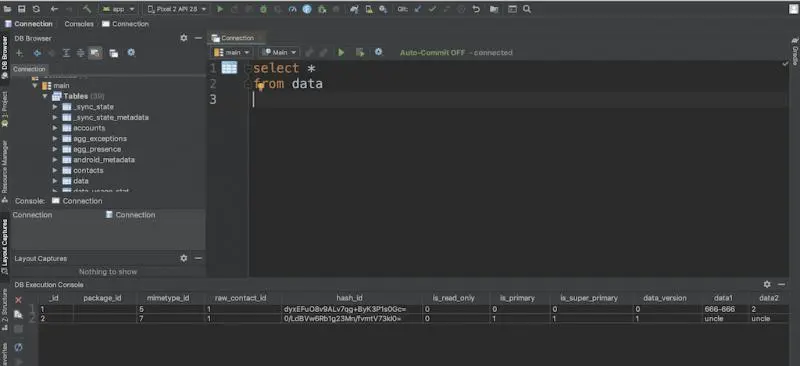The image size is (800, 366).
Task: Click the Make Project hammer icon
Action: click(x=86, y=9)
